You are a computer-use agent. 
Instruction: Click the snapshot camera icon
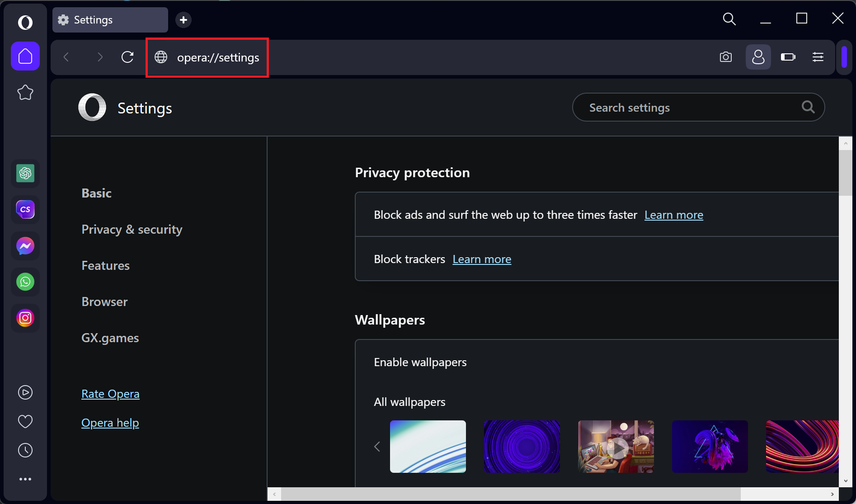click(x=726, y=57)
